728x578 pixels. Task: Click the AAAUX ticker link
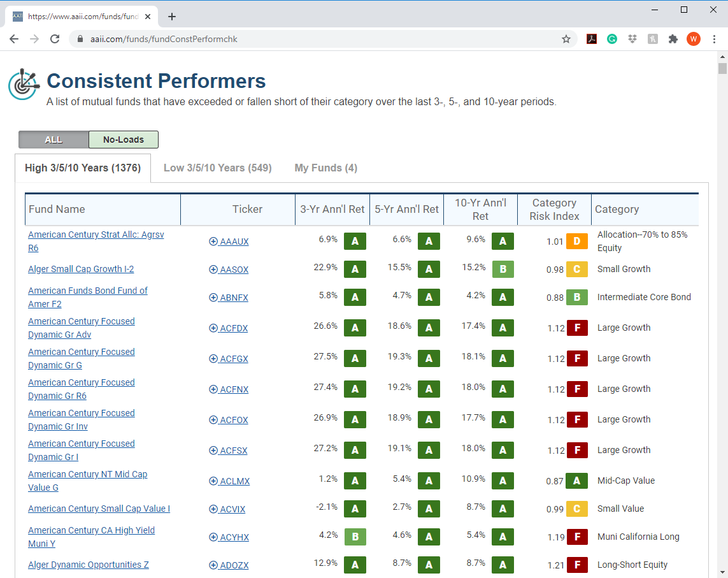pyautogui.click(x=234, y=242)
